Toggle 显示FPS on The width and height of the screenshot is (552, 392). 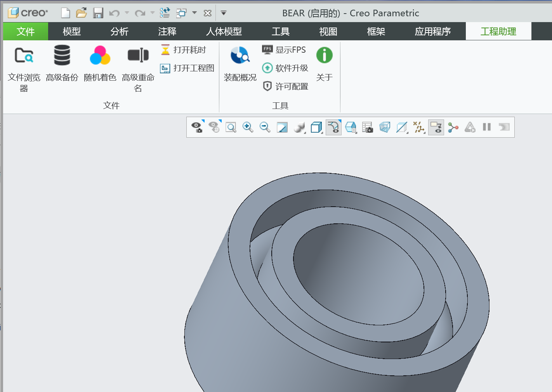tap(286, 50)
